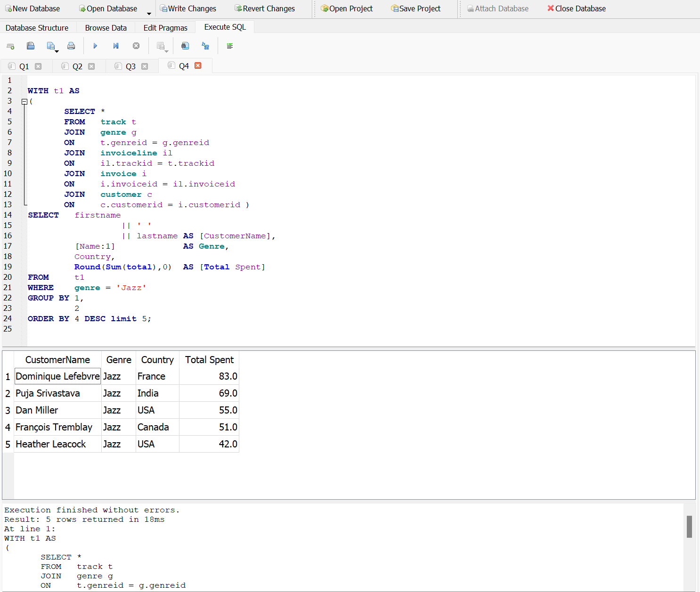Open the dropdown arrow next to Open Database

149,11
